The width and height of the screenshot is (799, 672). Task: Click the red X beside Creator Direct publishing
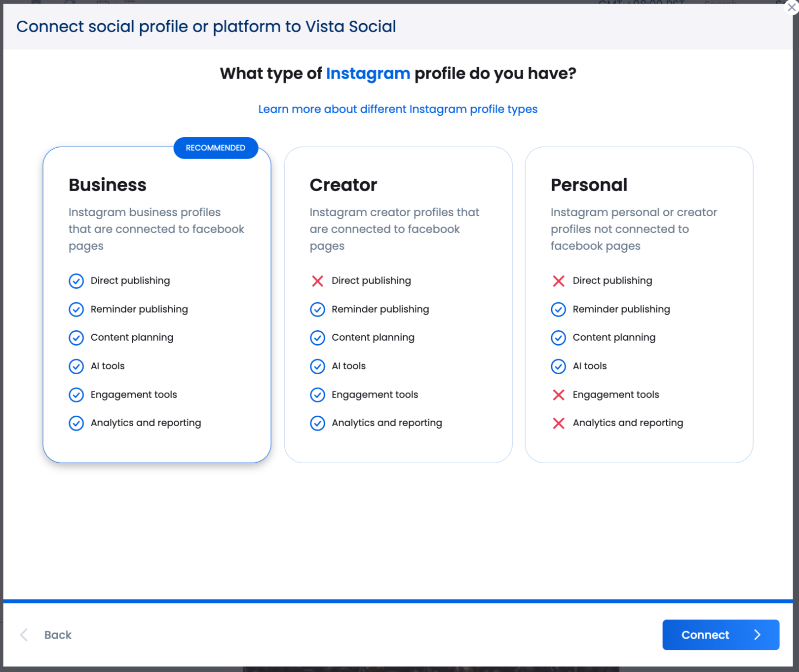(x=317, y=281)
